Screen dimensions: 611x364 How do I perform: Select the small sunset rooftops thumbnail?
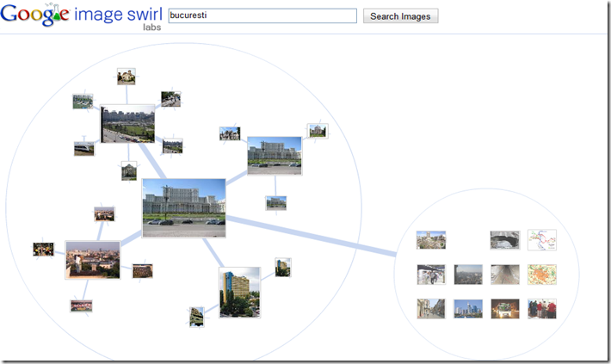tap(104, 214)
